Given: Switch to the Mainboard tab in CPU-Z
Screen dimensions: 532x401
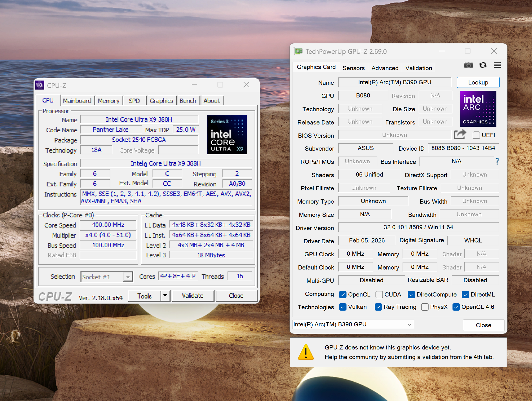Looking at the screenshot, I should point(77,101).
